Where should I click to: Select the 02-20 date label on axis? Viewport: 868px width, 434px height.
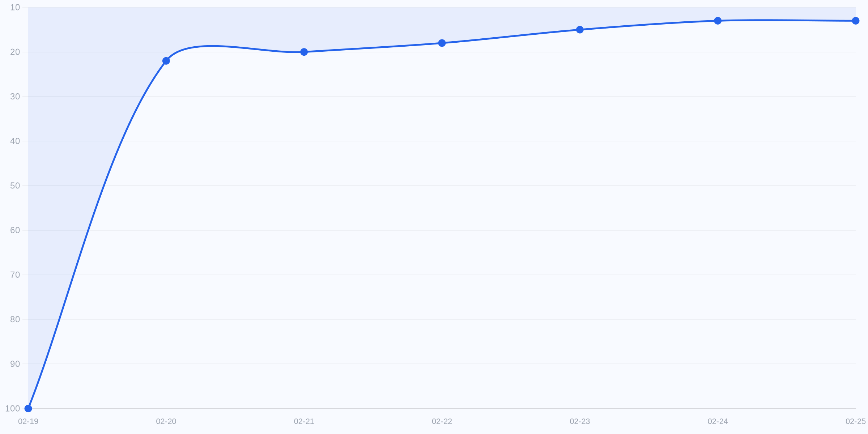coord(166,421)
